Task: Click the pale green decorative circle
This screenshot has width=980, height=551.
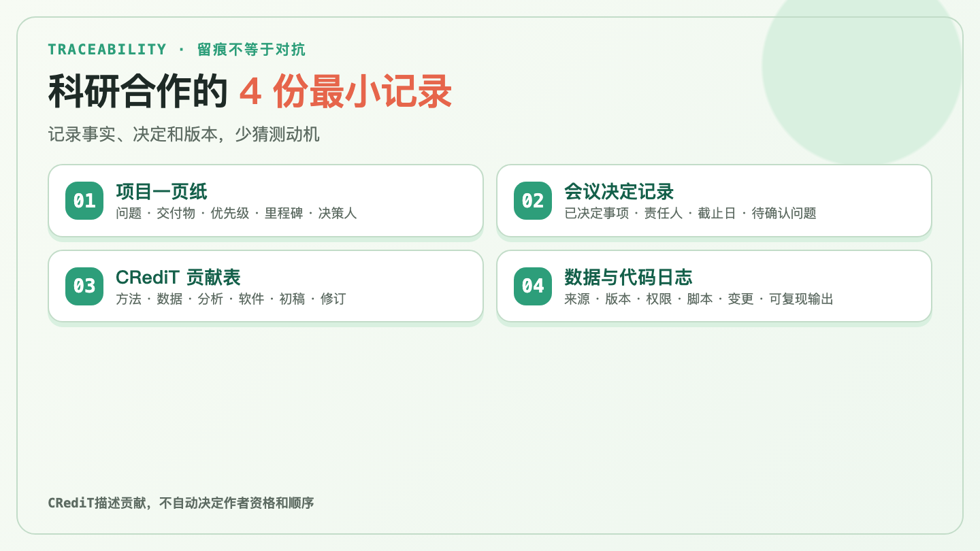Action: (863, 75)
